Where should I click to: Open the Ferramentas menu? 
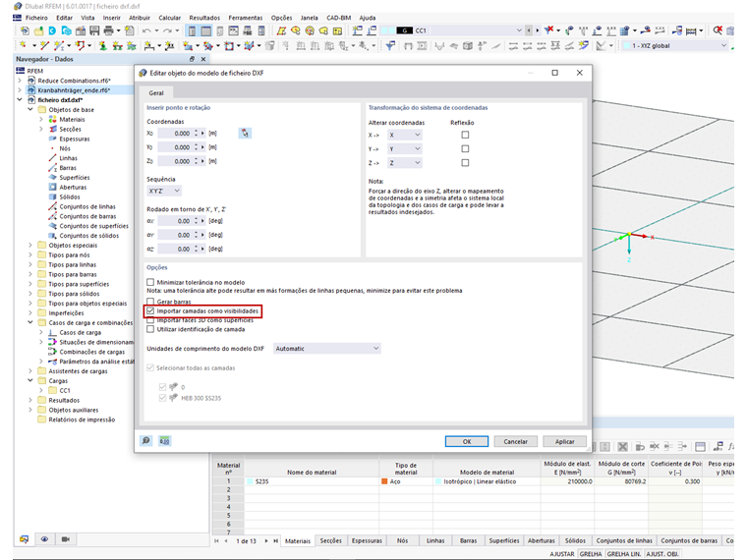point(246,18)
